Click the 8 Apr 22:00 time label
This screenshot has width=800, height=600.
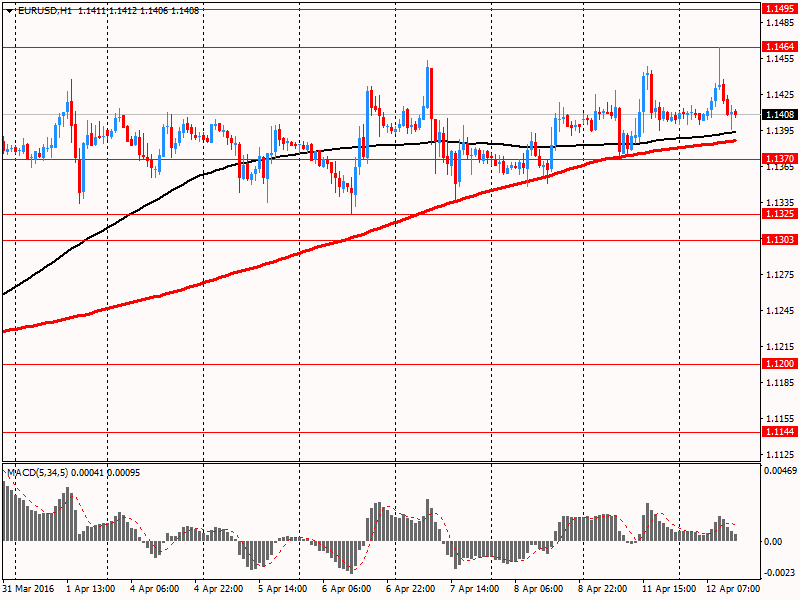[603, 589]
